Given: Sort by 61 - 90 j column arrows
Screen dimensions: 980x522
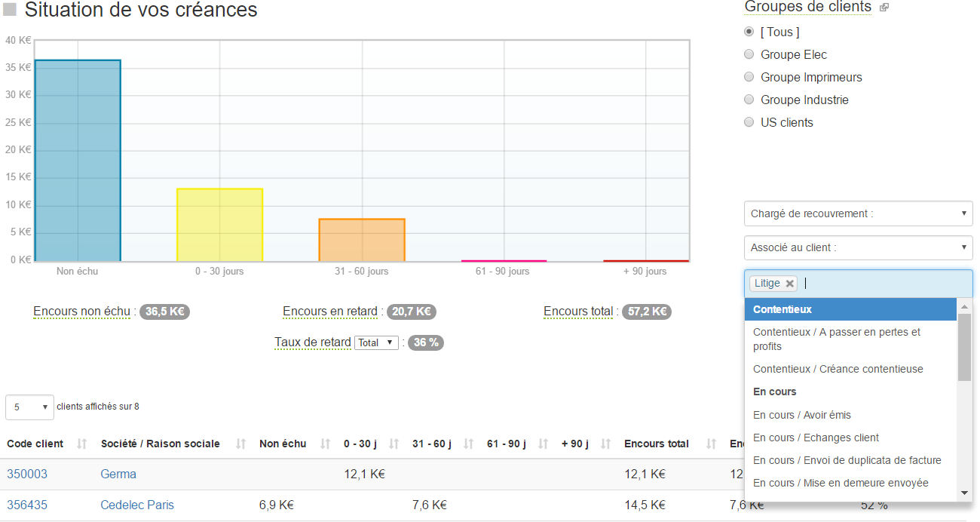Looking at the screenshot, I should (x=543, y=444).
